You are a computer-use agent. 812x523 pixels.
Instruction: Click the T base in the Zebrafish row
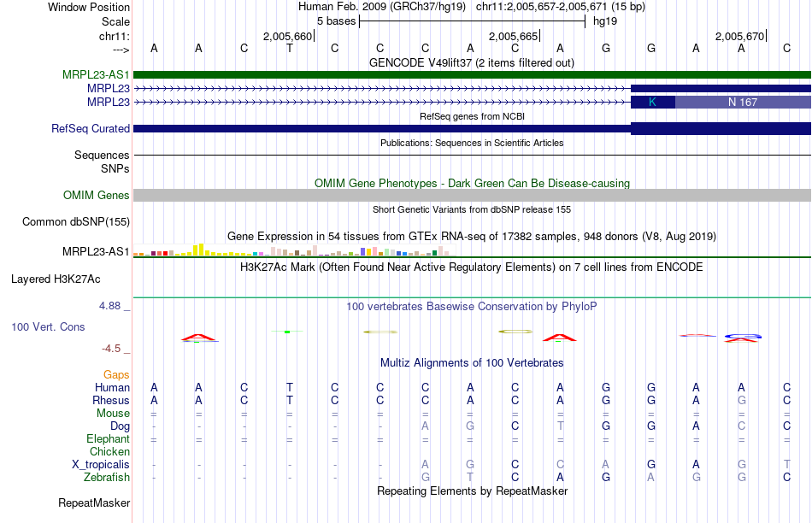point(470,477)
